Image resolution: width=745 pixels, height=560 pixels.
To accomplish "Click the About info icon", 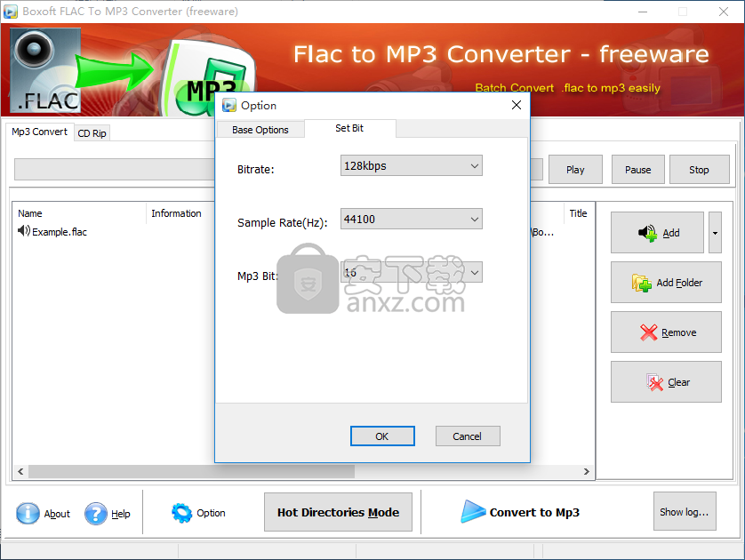I will pyautogui.click(x=28, y=514).
